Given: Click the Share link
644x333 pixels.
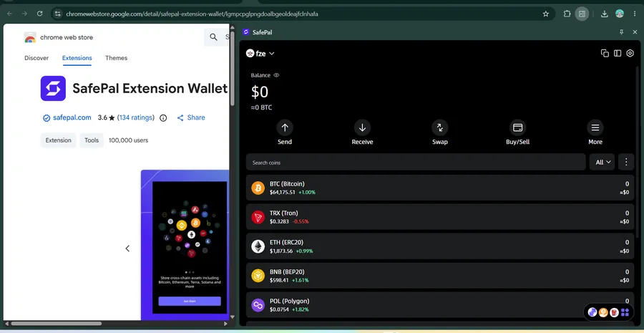Looking at the screenshot, I should [x=191, y=117].
